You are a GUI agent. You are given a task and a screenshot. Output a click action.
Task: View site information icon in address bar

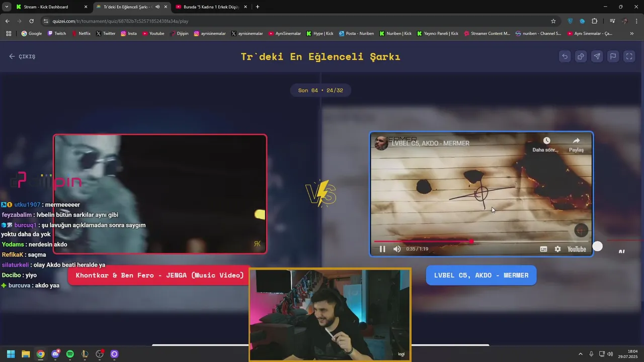click(46, 21)
